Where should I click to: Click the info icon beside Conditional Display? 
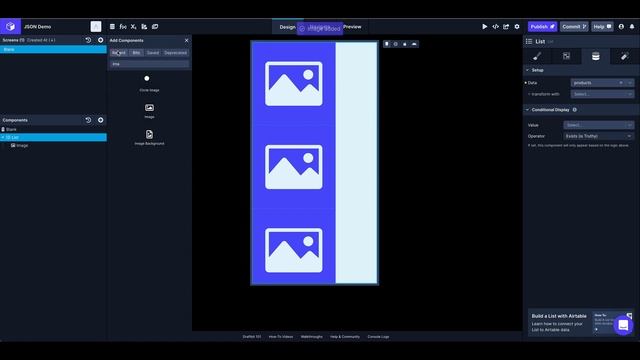tap(575, 110)
